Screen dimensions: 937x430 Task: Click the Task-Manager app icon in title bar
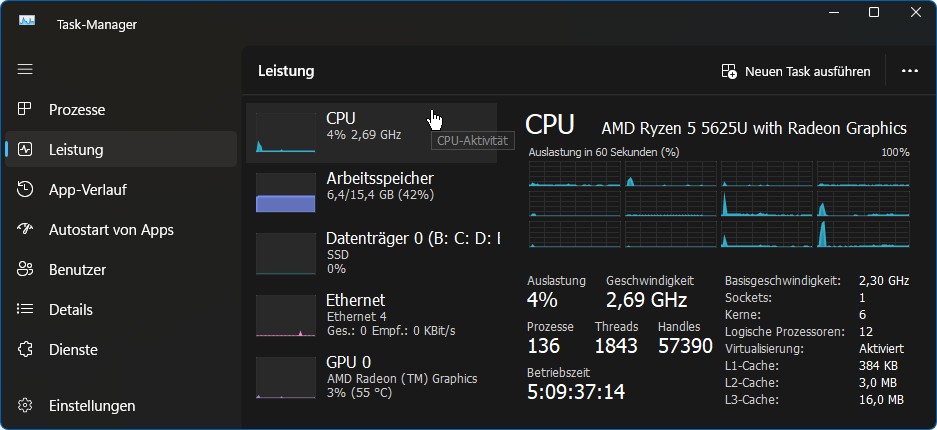(x=27, y=22)
